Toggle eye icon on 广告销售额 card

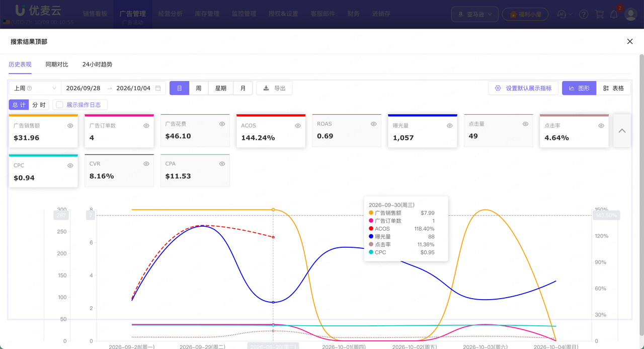(x=70, y=125)
